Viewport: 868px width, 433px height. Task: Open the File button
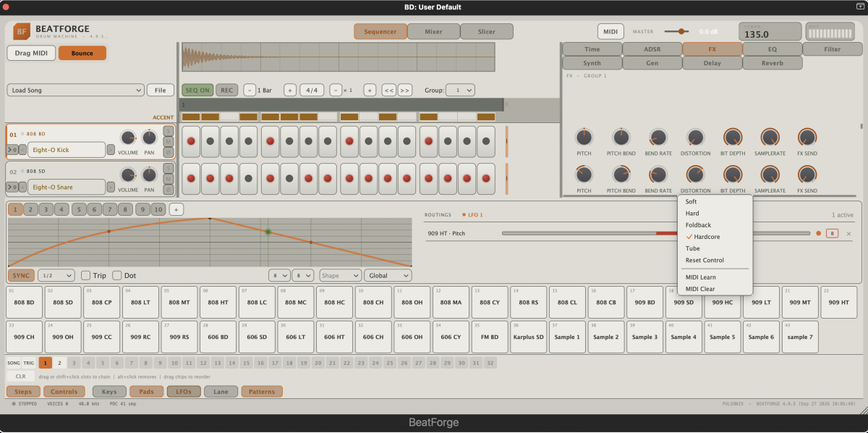[x=160, y=91]
